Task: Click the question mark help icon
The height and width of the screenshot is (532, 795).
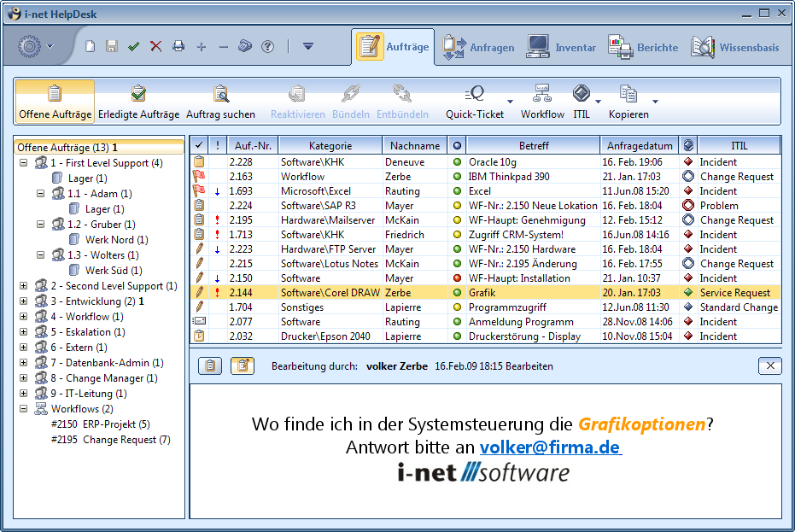Action: pos(268,47)
